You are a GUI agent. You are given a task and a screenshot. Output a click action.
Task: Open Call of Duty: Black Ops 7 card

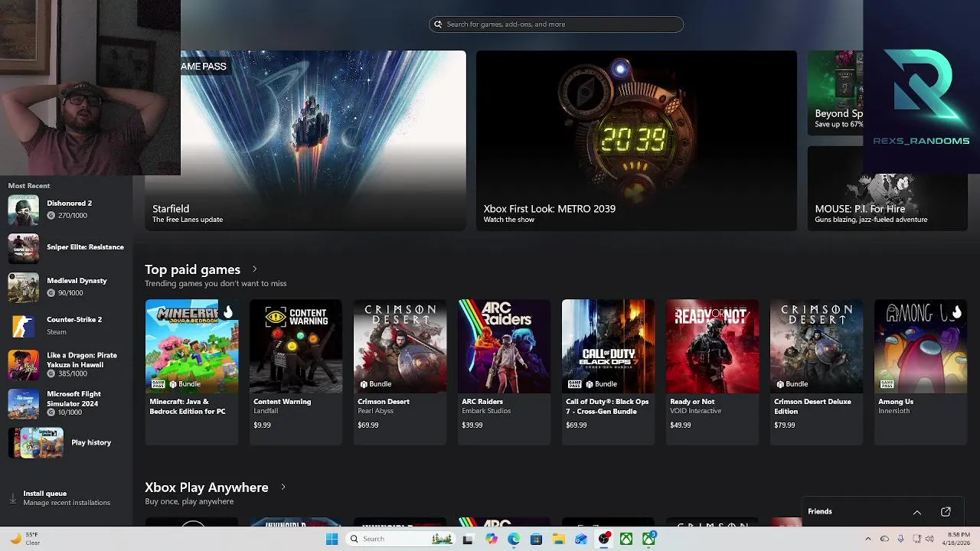[608, 372]
